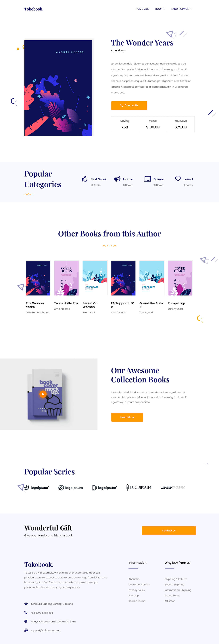
Task: Click the orange Contact Us phone button
Action: 129,106
